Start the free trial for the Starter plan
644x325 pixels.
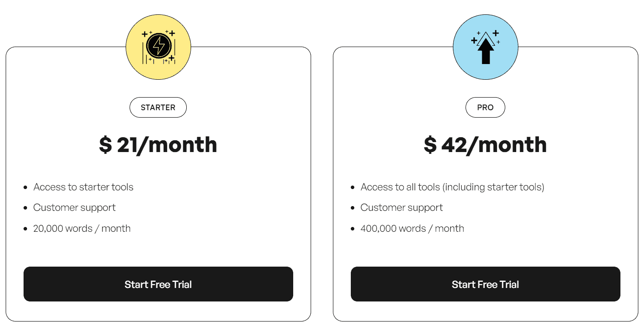(x=158, y=284)
